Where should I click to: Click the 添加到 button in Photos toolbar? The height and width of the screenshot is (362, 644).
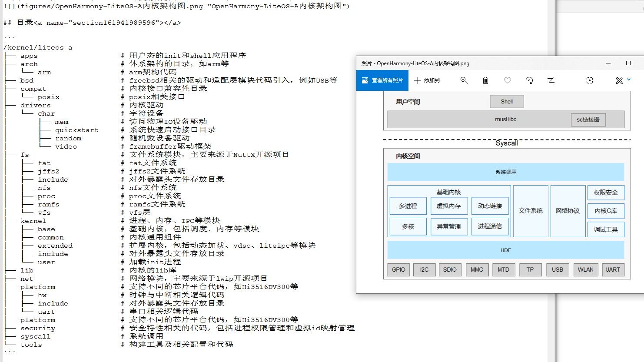[x=427, y=80]
